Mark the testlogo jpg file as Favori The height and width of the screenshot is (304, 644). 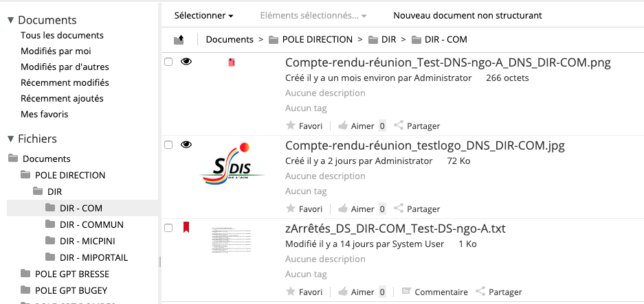point(304,209)
